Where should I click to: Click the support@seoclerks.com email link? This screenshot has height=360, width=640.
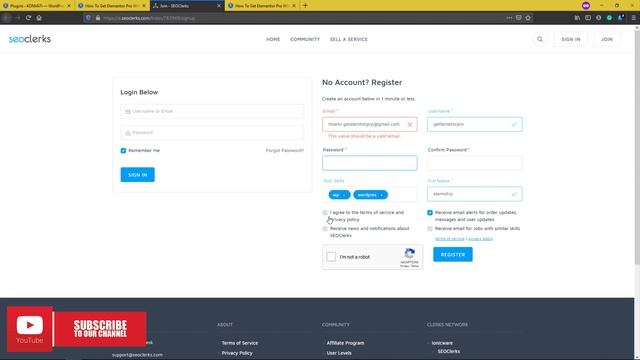(137, 355)
